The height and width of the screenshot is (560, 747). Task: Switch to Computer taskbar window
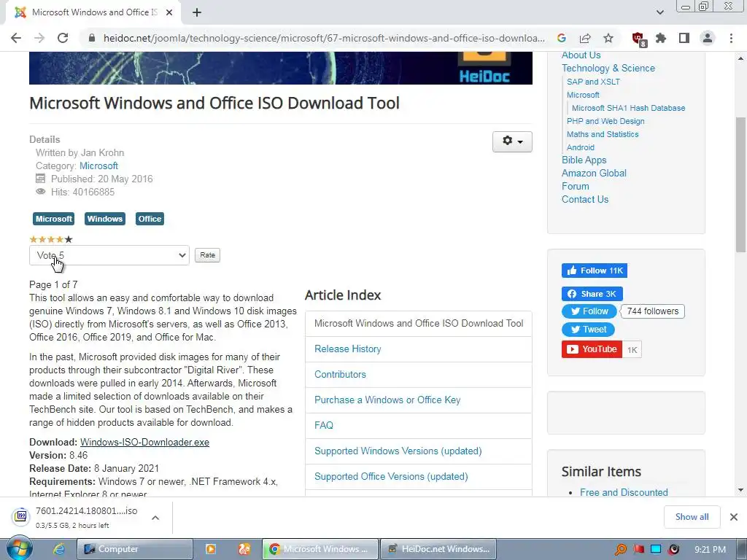pos(135,549)
